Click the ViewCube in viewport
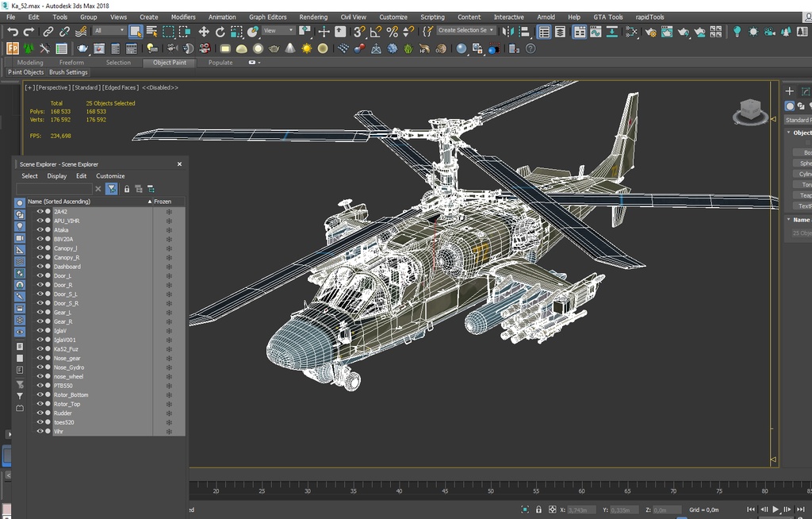 tap(749, 110)
